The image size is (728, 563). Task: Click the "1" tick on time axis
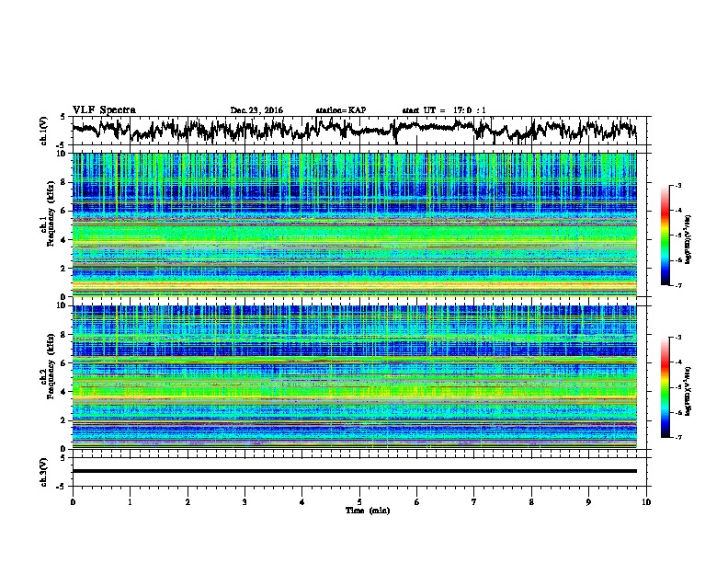130,502
